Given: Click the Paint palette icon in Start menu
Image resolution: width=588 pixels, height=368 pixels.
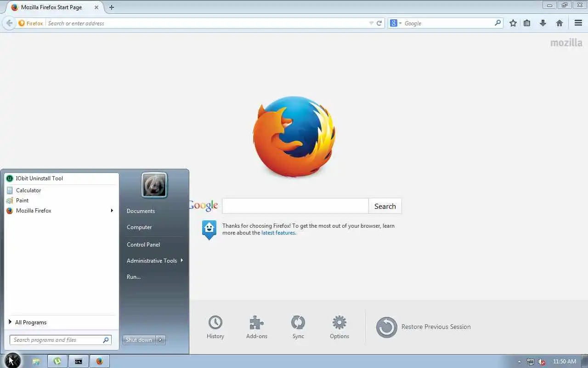Looking at the screenshot, I should [10, 201].
